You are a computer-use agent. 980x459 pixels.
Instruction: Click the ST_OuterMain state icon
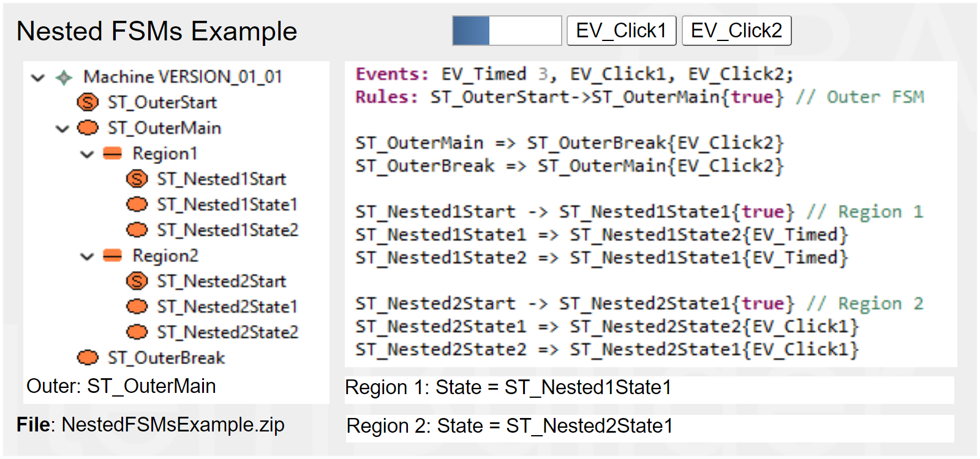click(x=88, y=128)
